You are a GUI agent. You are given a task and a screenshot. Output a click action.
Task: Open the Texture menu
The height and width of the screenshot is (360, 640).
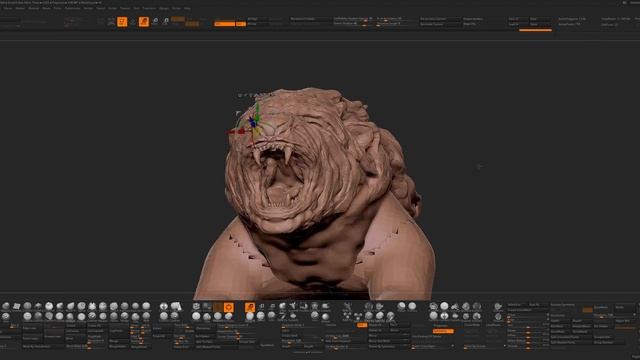(x=124, y=8)
